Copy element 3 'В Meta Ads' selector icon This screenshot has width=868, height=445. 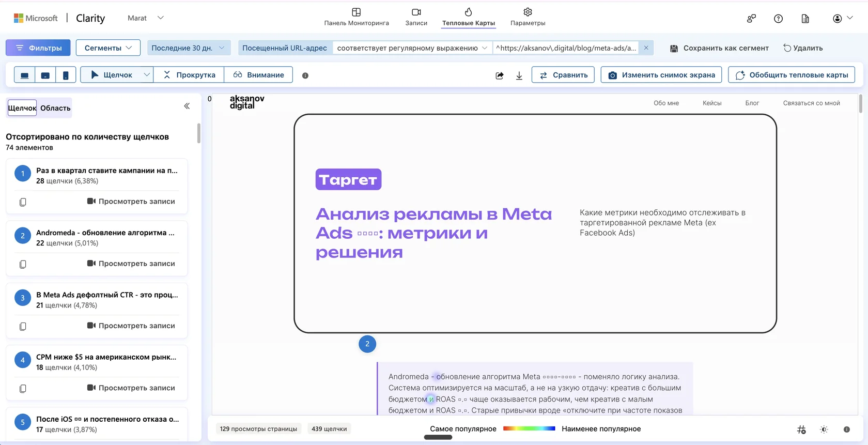(x=23, y=326)
